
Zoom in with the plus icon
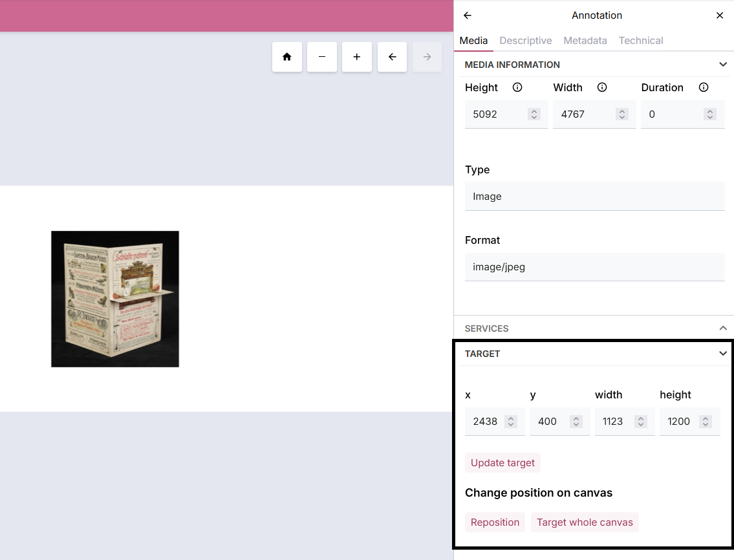coord(357,57)
